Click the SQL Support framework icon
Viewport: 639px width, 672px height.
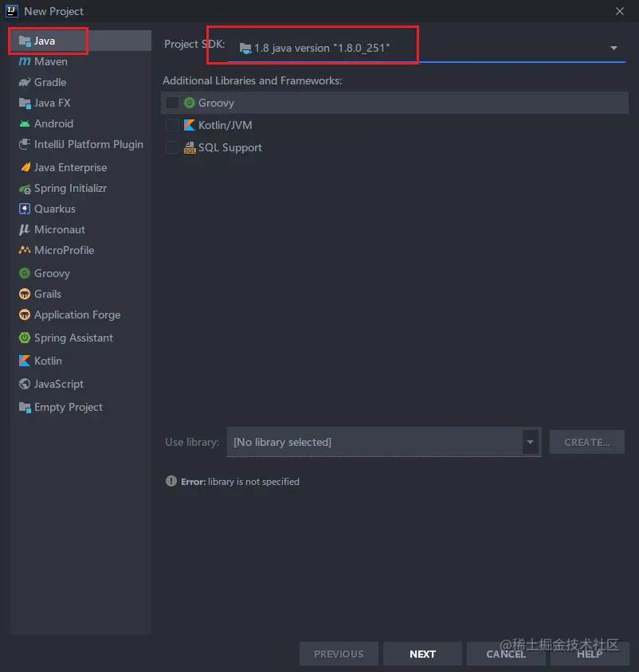pyautogui.click(x=190, y=148)
